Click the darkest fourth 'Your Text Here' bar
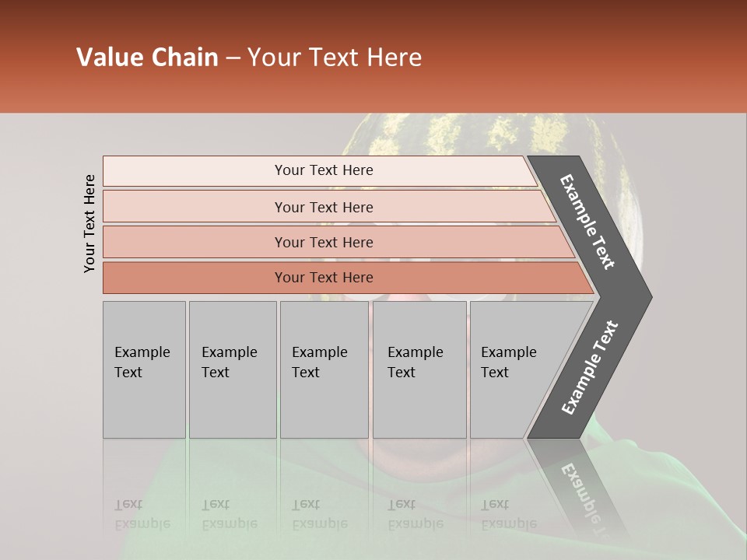747x560 pixels. 348,278
